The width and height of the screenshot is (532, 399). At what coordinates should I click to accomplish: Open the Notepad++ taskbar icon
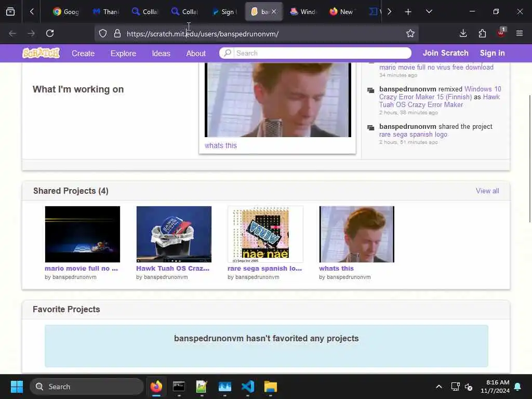202,387
